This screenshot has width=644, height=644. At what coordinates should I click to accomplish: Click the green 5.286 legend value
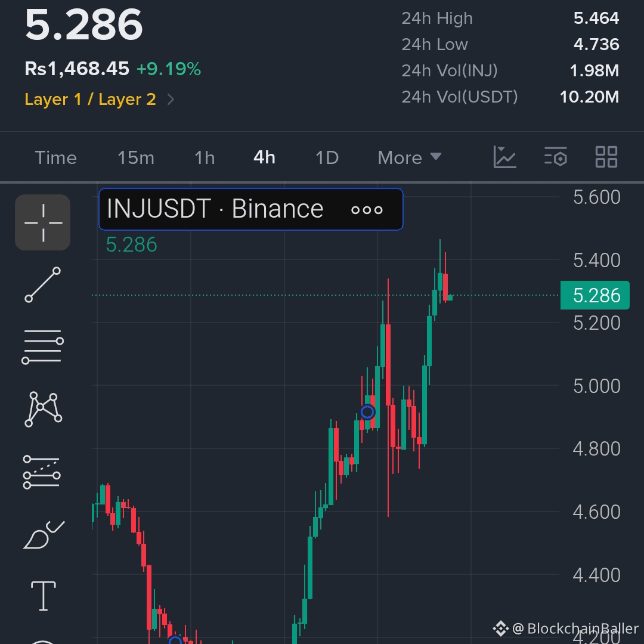[x=131, y=245]
